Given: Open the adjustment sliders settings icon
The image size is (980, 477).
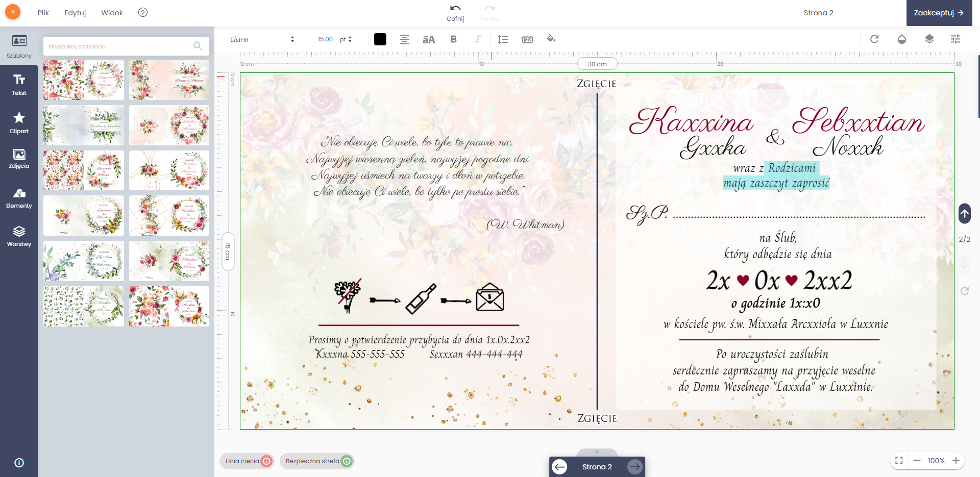Looking at the screenshot, I should [955, 39].
